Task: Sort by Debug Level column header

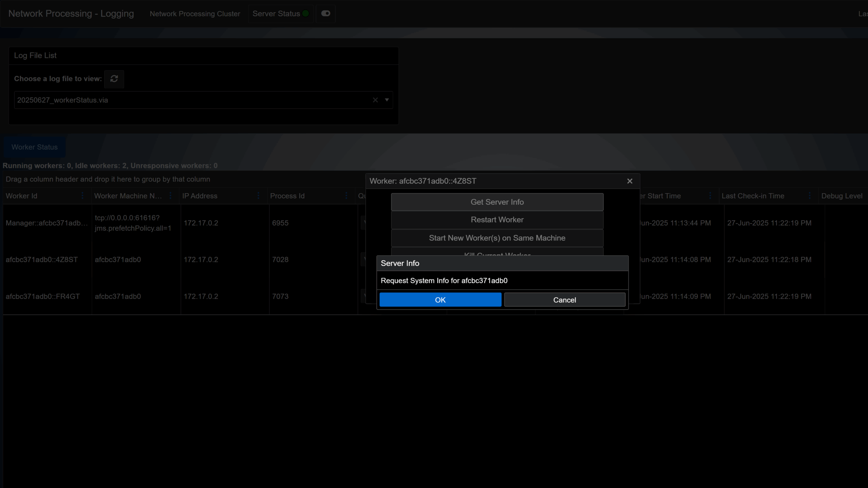Action: tap(842, 196)
